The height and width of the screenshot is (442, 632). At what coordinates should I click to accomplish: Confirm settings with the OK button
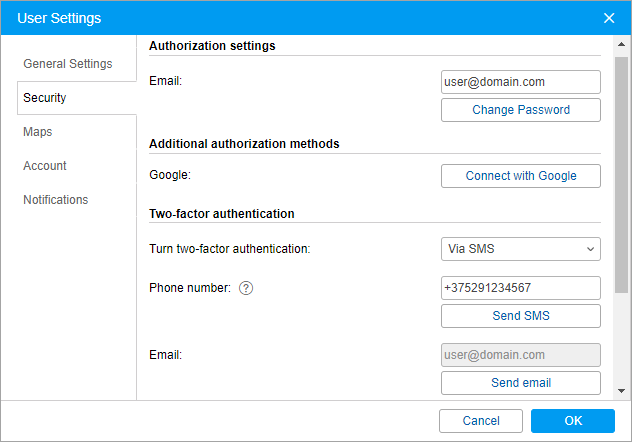coord(572,421)
